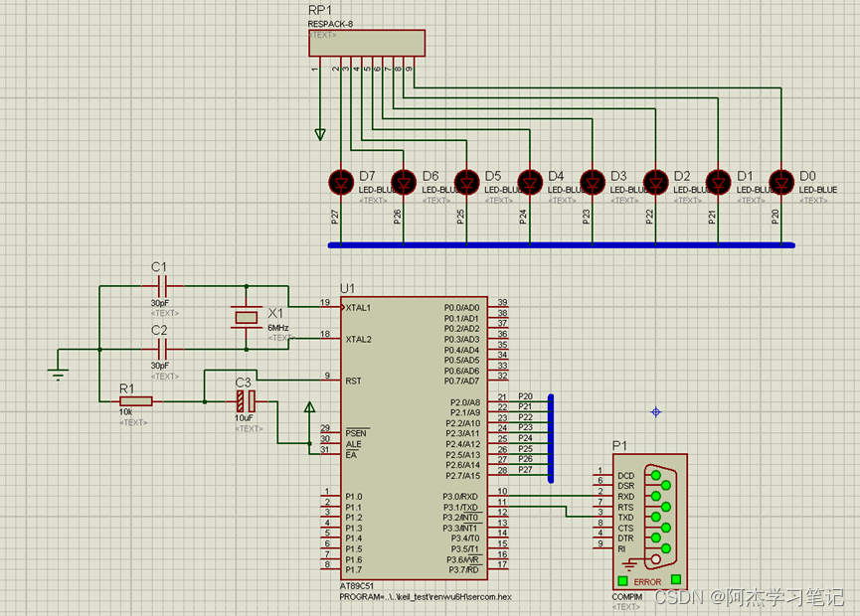This screenshot has width=860, height=616.
Task: Click the long blue bus under the LEDs
Action: 562,243
